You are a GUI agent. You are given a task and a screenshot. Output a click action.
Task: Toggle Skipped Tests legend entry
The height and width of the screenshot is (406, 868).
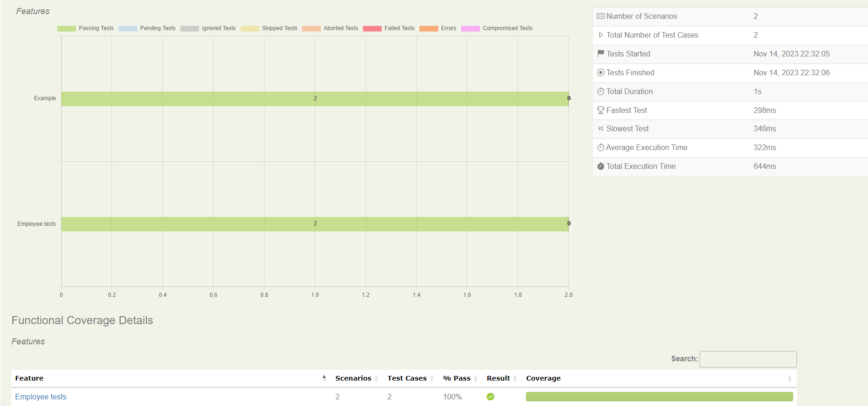coord(269,28)
